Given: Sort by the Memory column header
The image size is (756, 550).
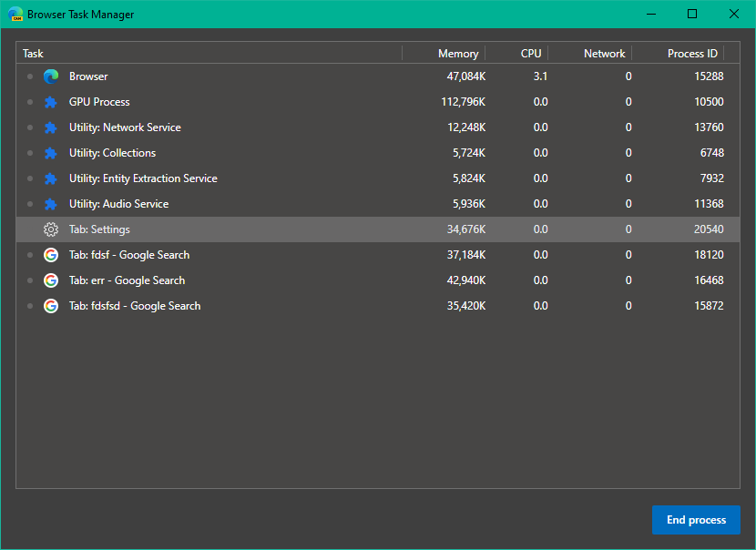Looking at the screenshot, I should pos(444,53).
